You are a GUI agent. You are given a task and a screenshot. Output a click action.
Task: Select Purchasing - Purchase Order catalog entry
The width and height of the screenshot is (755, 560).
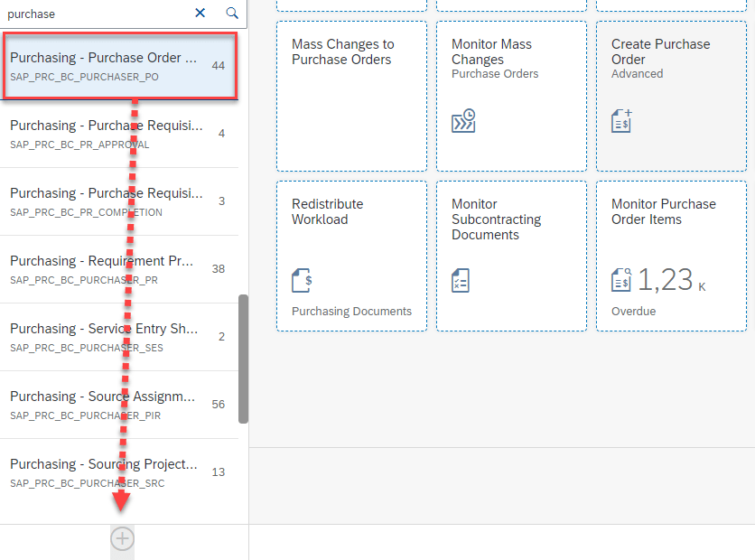coord(119,66)
